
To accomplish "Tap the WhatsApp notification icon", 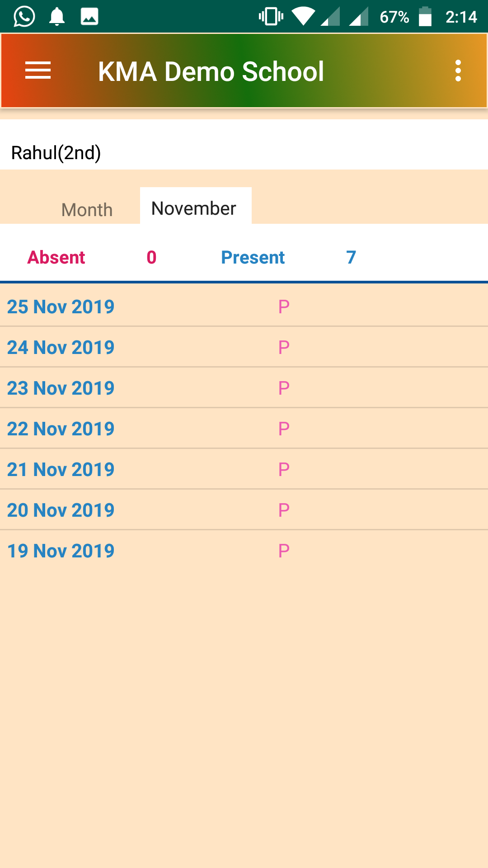I will (x=24, y=17).
